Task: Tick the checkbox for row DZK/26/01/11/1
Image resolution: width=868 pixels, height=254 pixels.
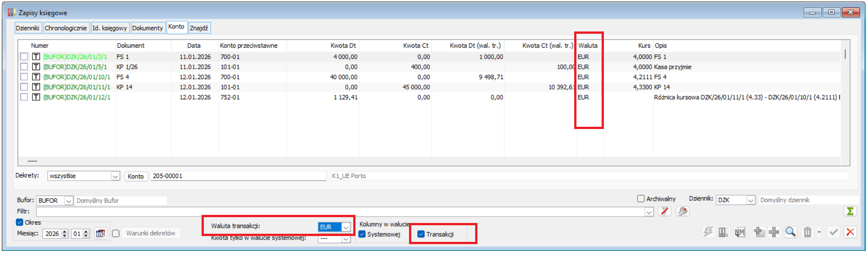Action: pos(24,87)
